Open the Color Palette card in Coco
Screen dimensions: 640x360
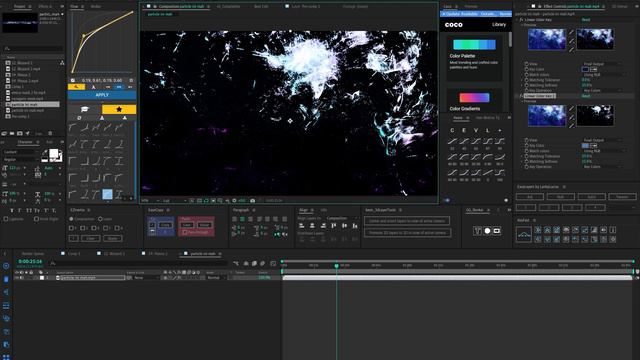tap(474, 57)
